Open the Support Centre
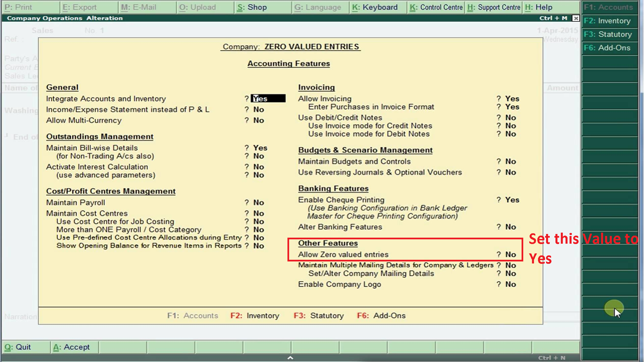This screenshot has width=644, height=362. click(x=493, y=7)
